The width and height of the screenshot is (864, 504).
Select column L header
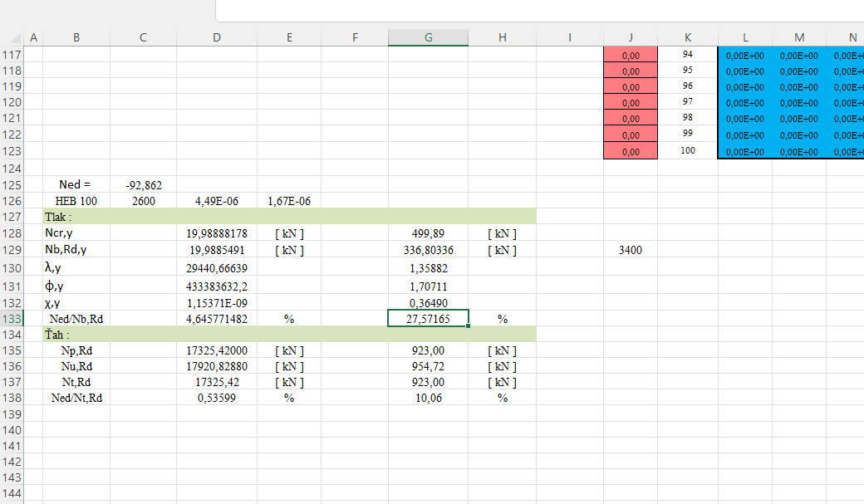pyautogui.click(x=745, y=37)
